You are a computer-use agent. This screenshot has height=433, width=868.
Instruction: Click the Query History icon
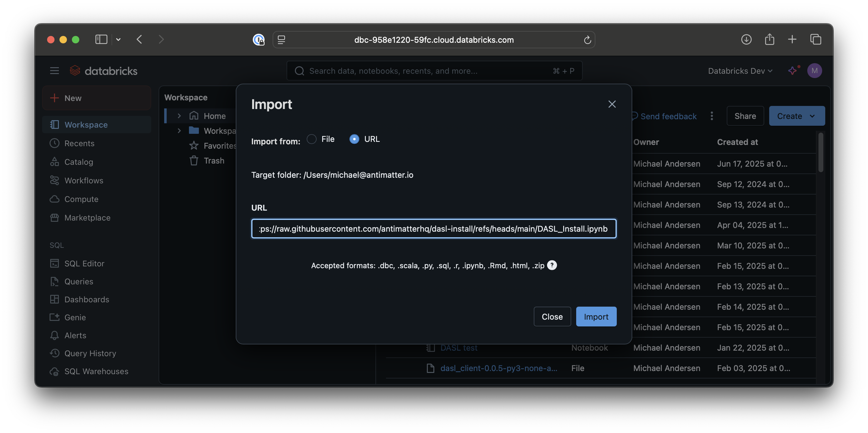[54, 353]
